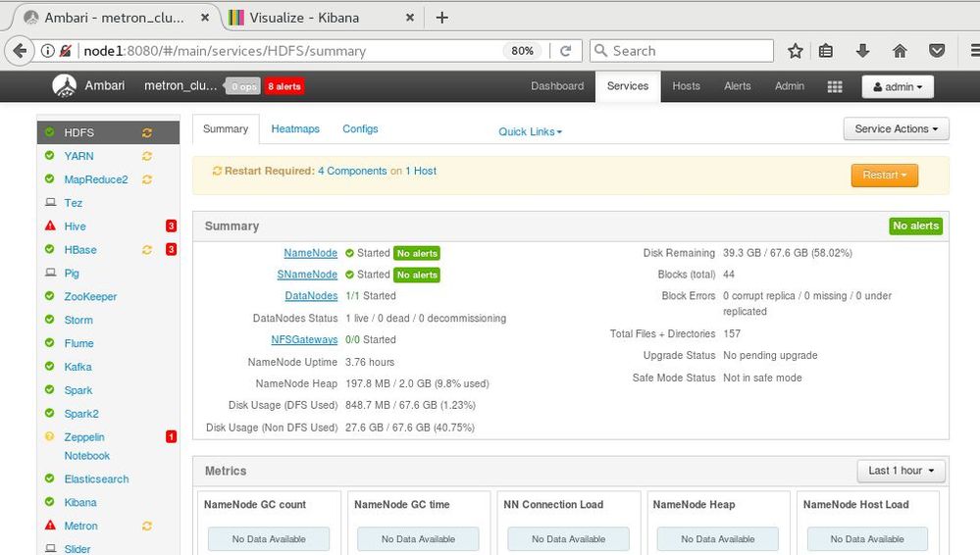This screenshot has height=555, width=980.
Task: Select ZooKeeper service in sidebar
Action: point(90,297)
